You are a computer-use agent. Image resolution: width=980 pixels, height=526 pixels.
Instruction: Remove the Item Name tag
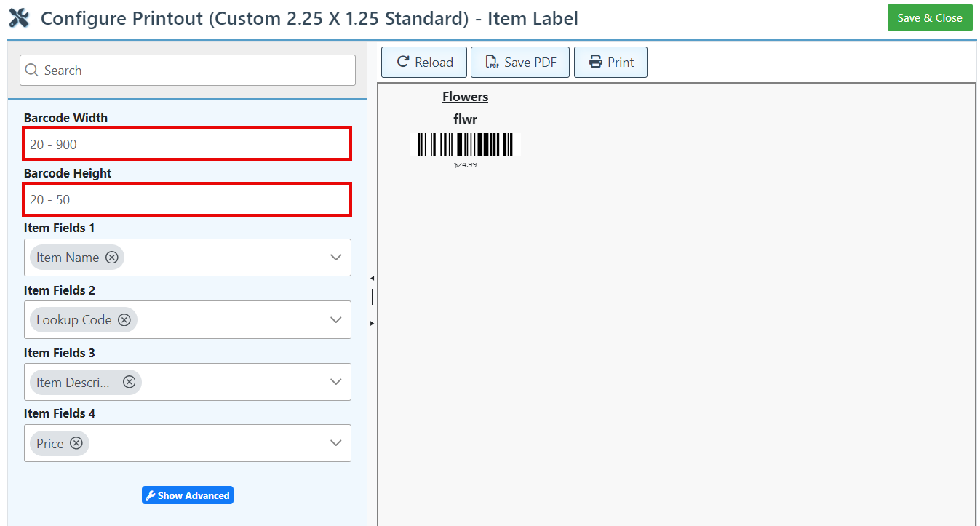112,257
